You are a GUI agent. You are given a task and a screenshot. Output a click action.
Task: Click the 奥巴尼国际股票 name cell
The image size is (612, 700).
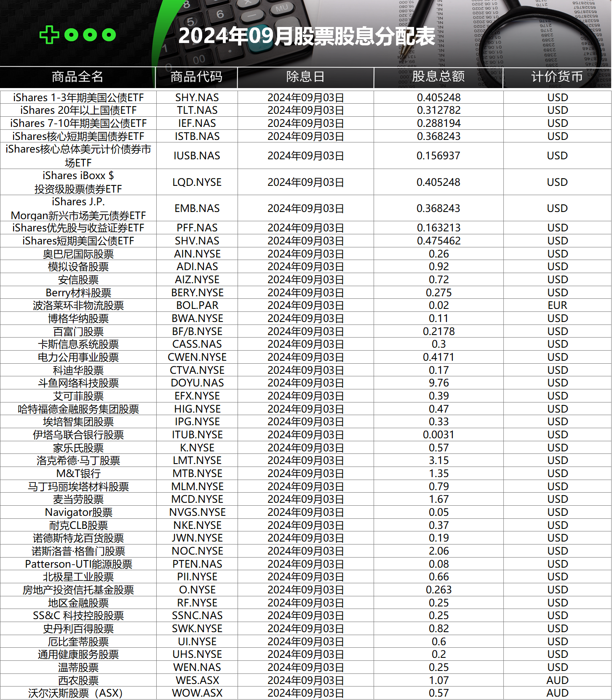[x=78, y=254]
